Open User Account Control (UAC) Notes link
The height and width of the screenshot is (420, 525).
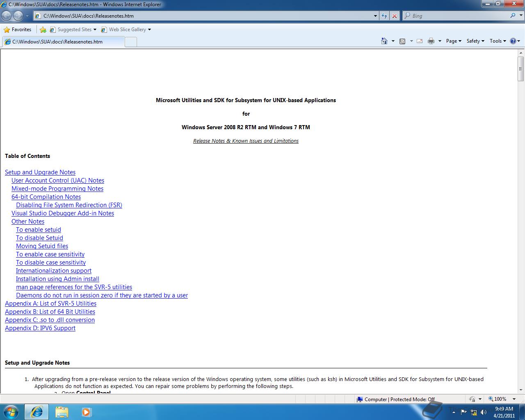(58, 180)
